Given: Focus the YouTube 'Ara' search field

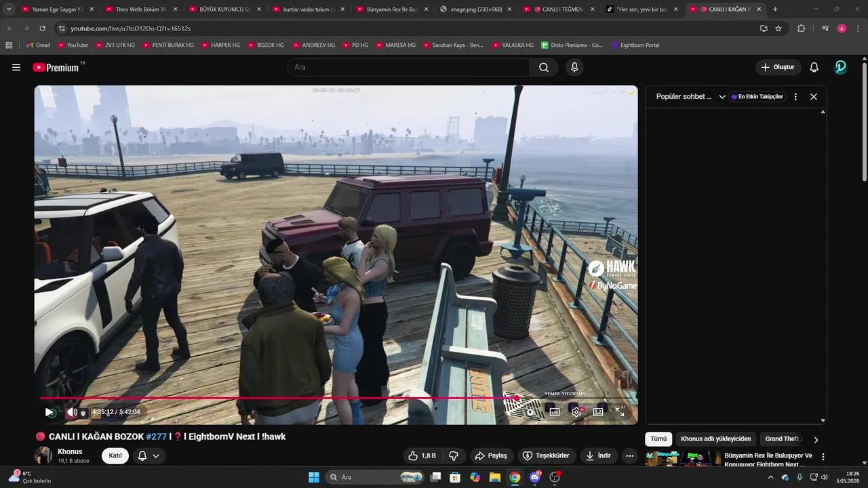Looking at the screenshot, I should [409, 67].
